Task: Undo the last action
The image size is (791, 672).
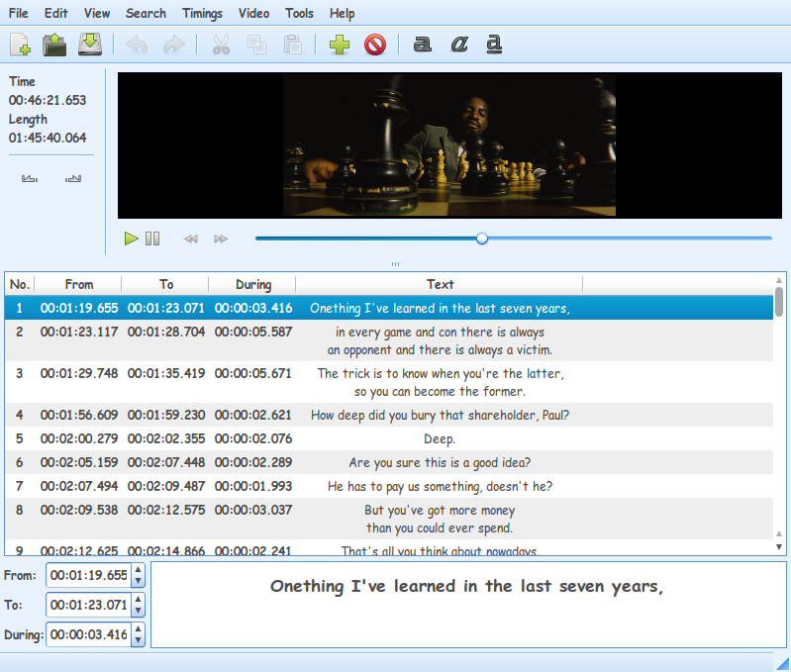Action: click(137, 45)
